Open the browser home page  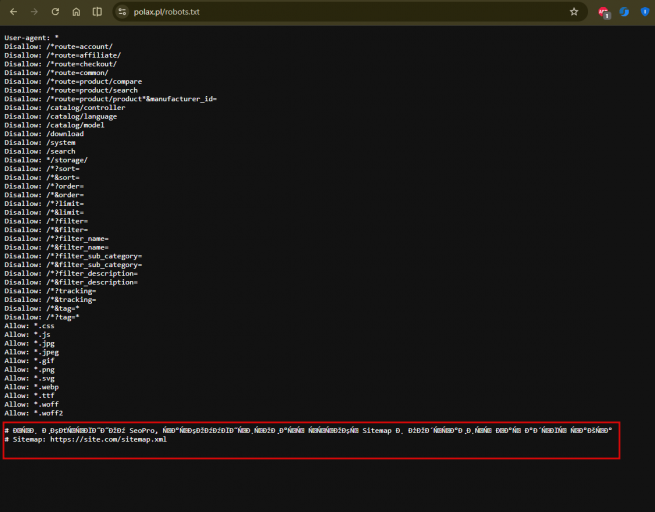[76, 12]
